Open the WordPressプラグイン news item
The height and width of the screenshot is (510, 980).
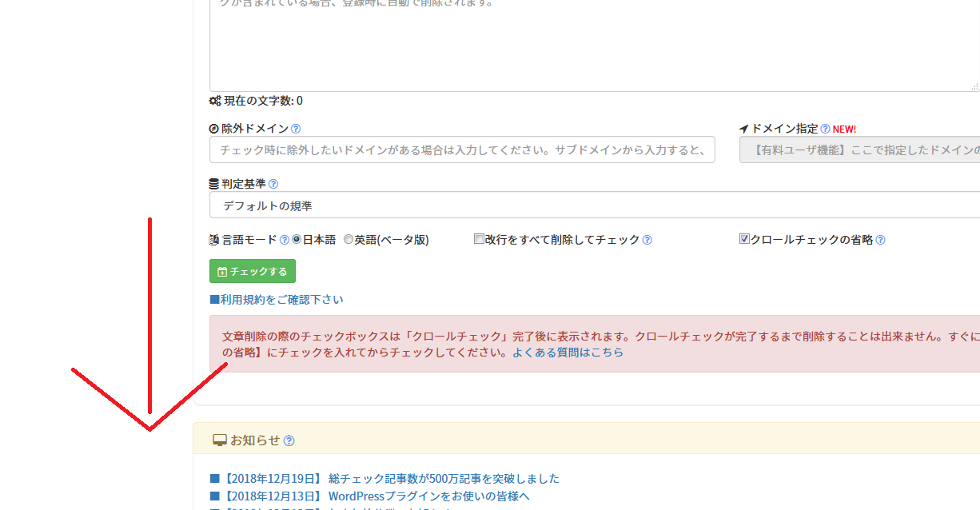point(375,496)
